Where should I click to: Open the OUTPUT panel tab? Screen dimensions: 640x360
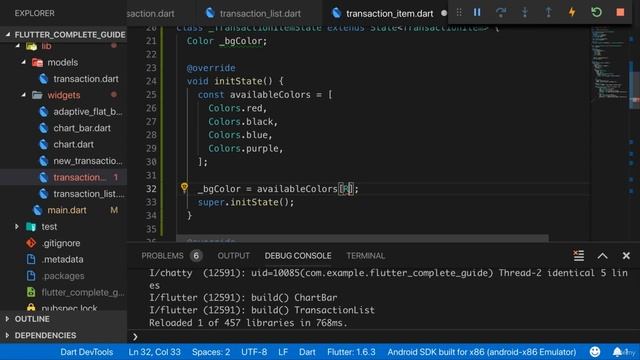click(233, 256)
